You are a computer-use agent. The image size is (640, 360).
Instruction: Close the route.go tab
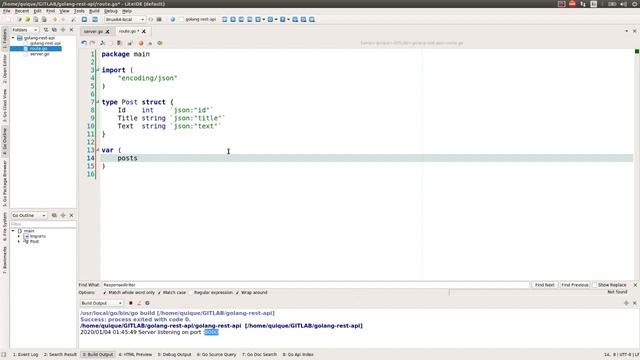coord(144,31)
